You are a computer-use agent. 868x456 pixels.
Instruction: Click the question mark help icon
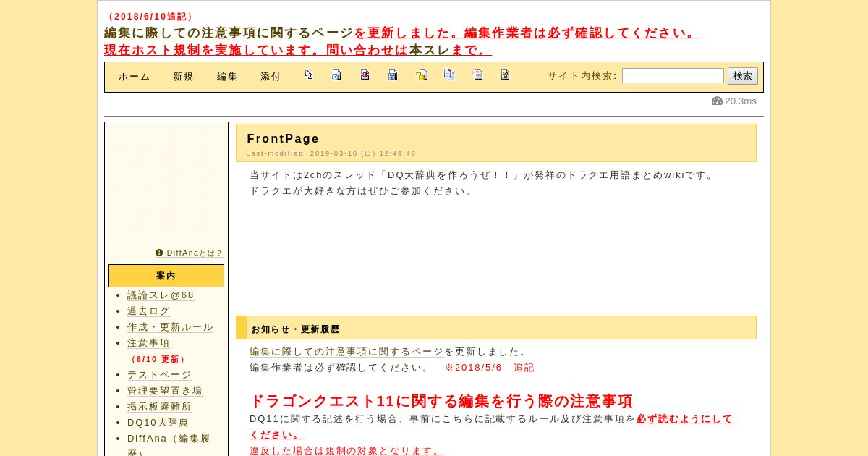pos(505,75)
